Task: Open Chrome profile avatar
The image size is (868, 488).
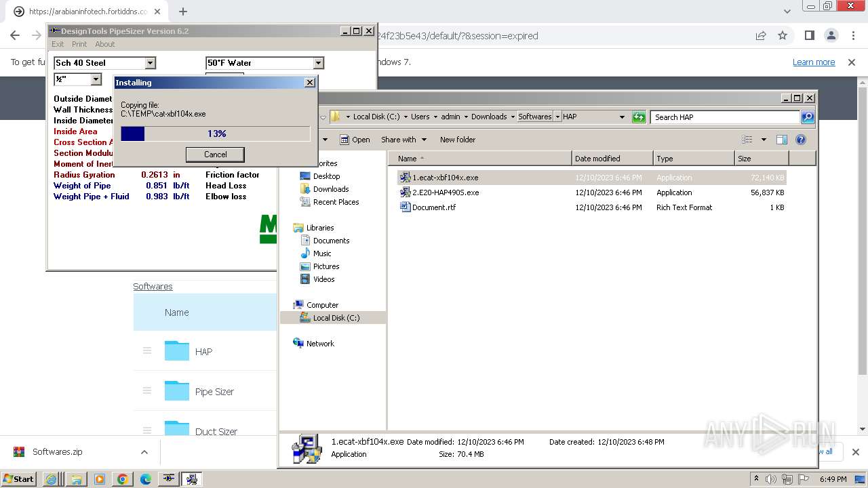Action: tap(831, 36)
